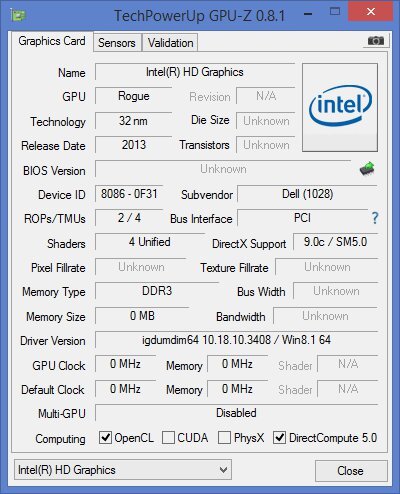This screenshot has height=494, width=400.
Task: Click the Name field Intel(R) HD Graphics
Action: click(195, 72)
